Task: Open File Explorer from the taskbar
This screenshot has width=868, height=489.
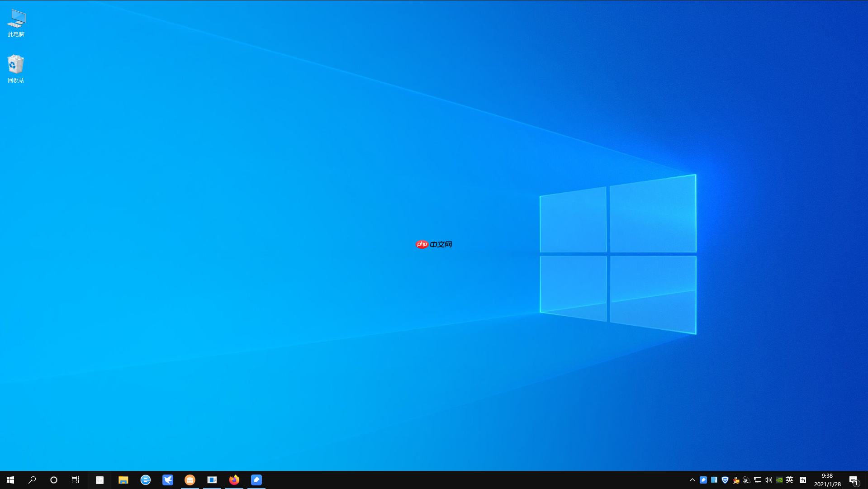Action: [x=123, y=480]
